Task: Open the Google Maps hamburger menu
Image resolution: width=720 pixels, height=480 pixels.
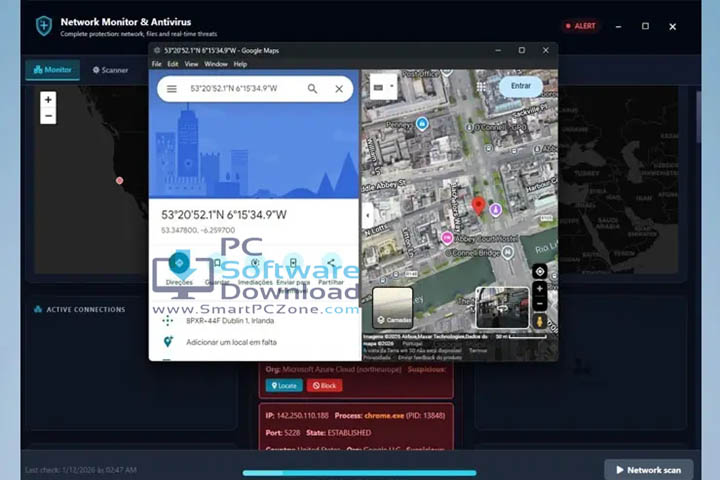Action: tap(172, 89)
